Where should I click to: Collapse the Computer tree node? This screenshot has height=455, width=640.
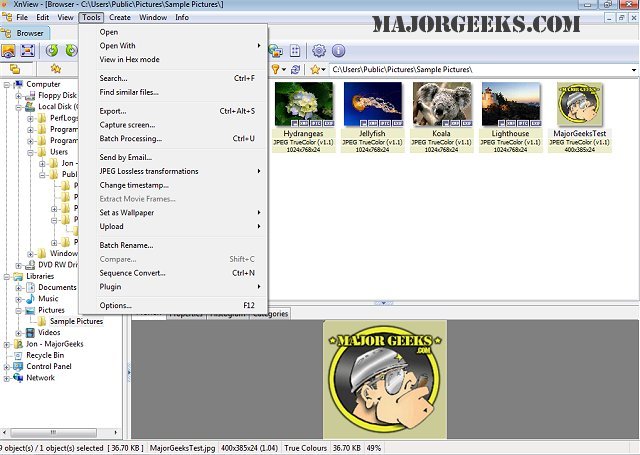(6, 84)
